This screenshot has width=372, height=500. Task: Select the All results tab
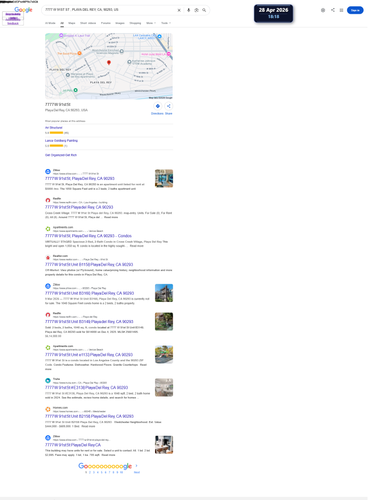[x=62, y=23]
